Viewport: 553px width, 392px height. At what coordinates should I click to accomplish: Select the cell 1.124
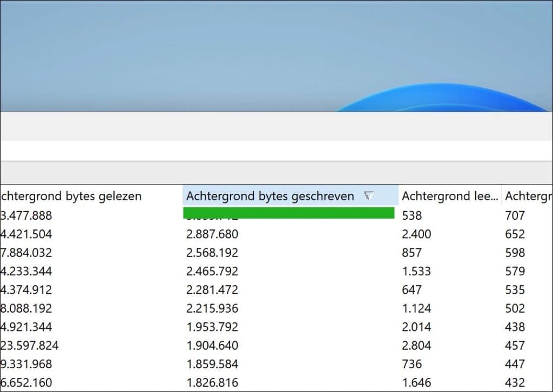416,308
